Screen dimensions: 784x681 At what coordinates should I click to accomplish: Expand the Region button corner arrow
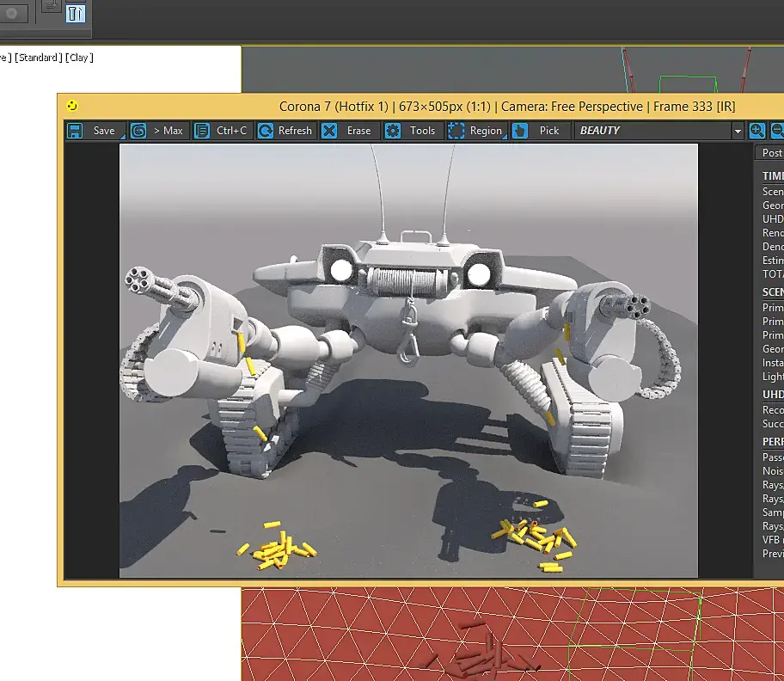504,136
